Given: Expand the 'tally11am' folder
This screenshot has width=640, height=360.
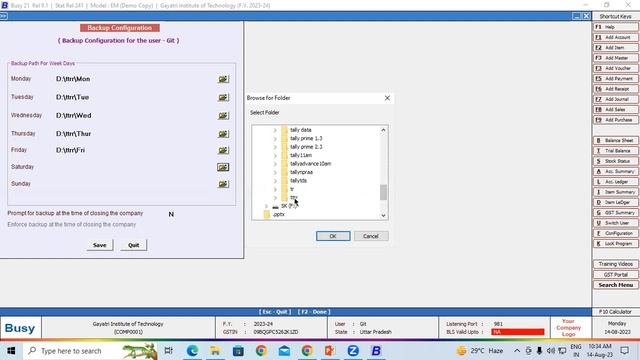Looking at the screenshot, I should (275, 155).
